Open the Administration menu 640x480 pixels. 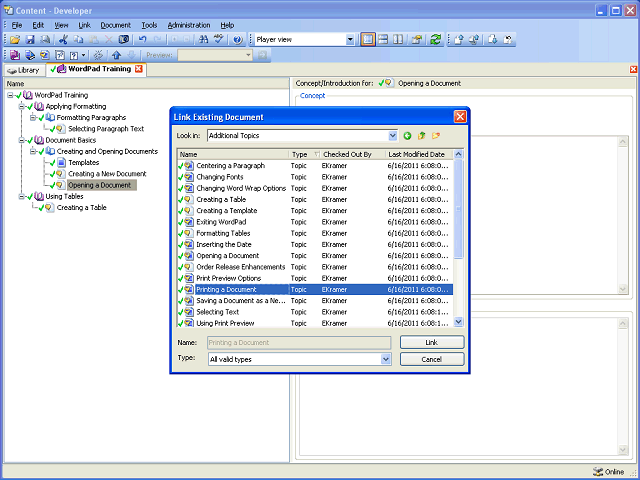coord(189,25)
